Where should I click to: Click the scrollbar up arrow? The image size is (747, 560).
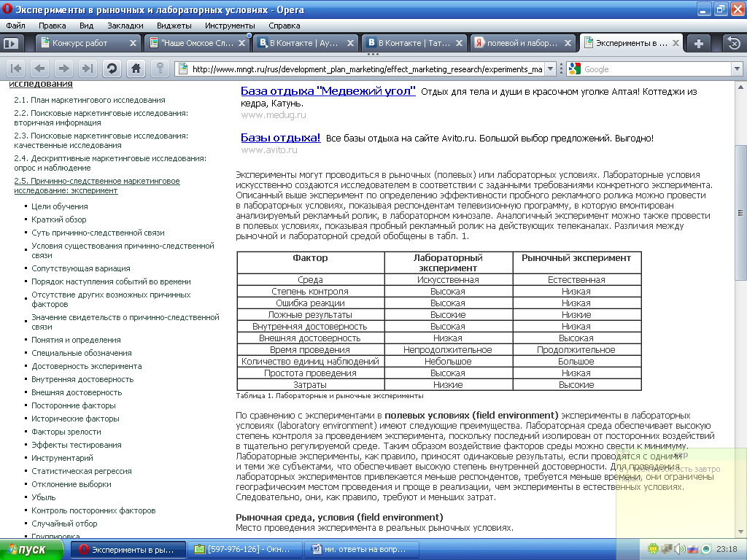[740, 87]
